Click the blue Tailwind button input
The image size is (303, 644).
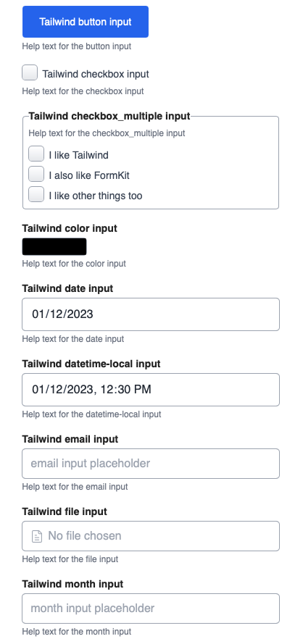click(x=85, y=22)
